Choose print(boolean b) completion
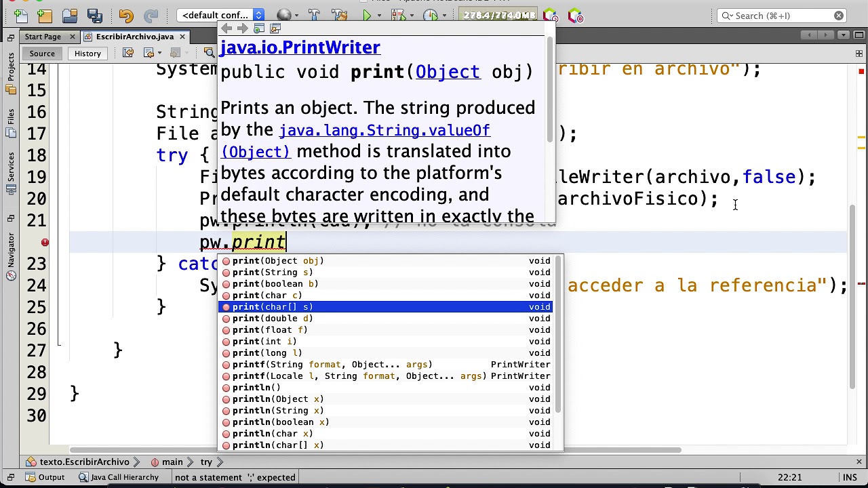 tap(385, 284)
